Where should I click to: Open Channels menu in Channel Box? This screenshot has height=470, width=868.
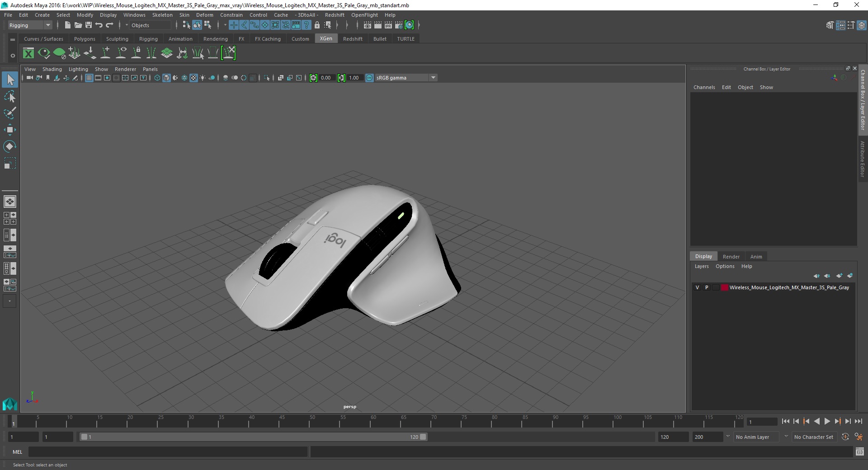[704, 87]
